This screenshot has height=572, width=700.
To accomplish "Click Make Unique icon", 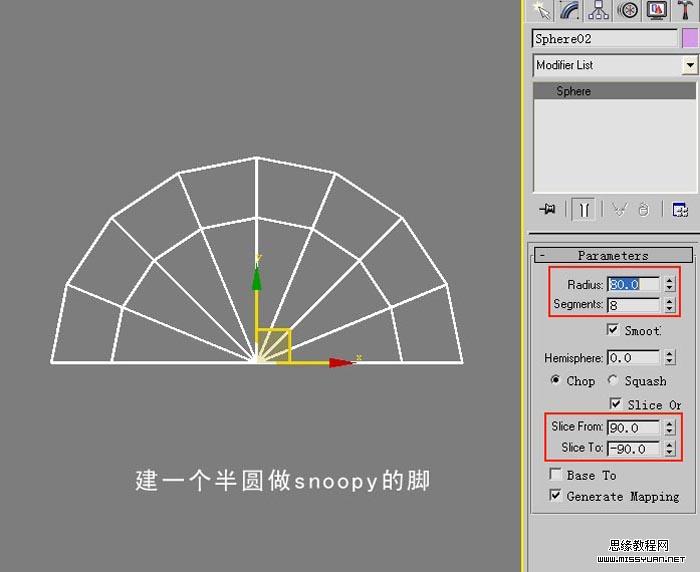I will tap(620, 209).
